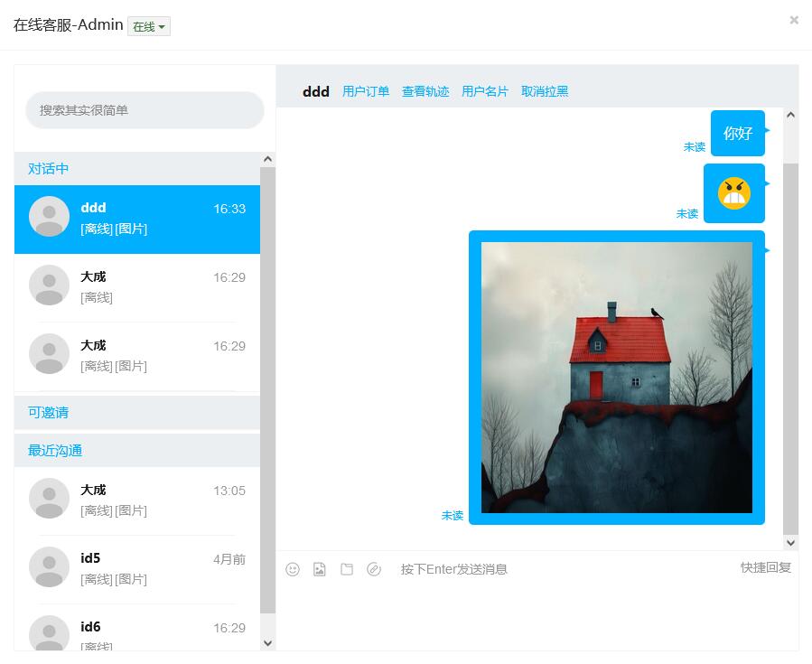
Task: Open the 用户订单 tab
Action: point(366,91)
